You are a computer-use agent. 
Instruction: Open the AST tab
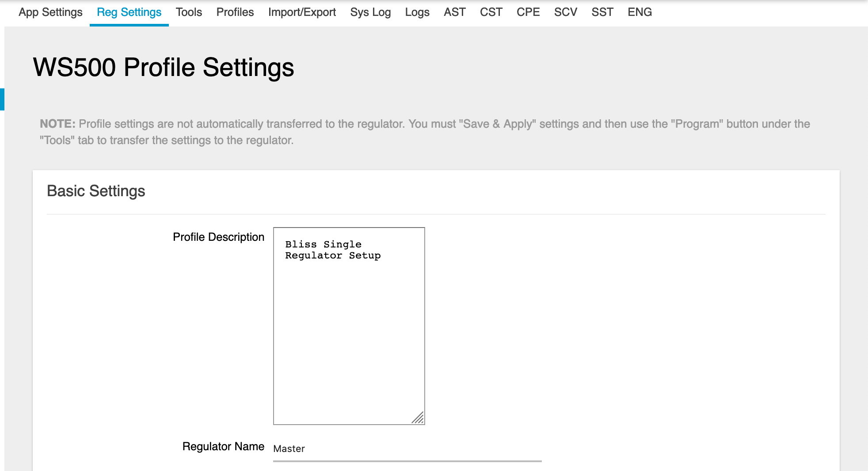(454, 12)
